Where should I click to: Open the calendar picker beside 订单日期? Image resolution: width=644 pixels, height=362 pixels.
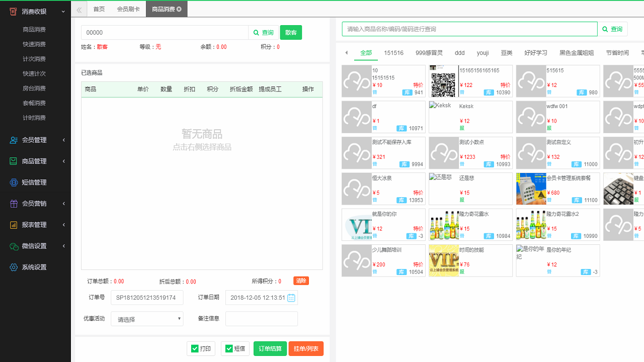click(290, 298)
